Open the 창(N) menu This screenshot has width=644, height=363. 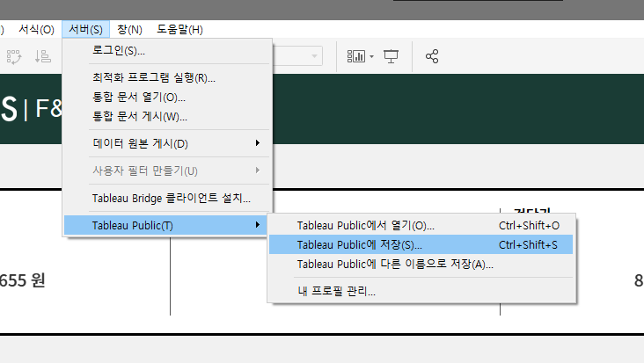pyautogui.click(x=129, y=30)
